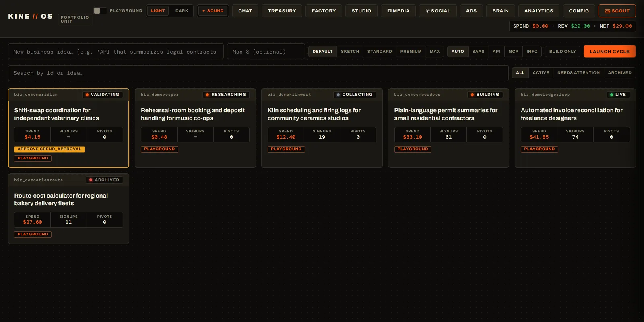This screenshot has width=644, height=322.
Task: Select the Premium tier
Action: tap(411, 52)
